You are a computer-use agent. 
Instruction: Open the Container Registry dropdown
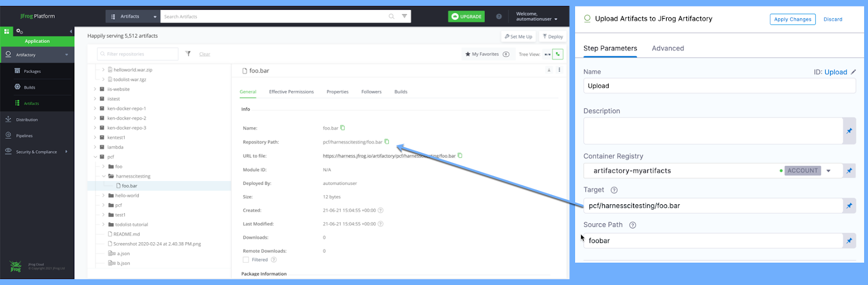click(828, 171)
